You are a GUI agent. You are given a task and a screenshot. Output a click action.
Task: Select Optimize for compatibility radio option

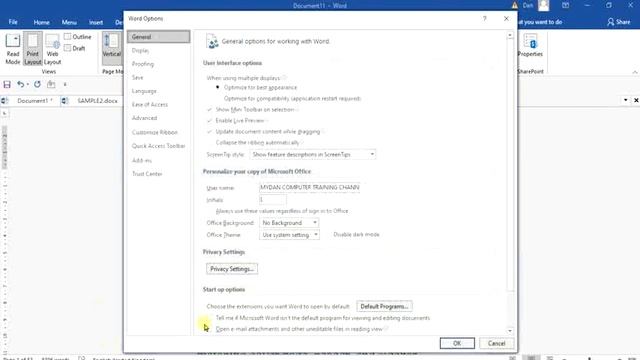(x=218, y=98)
